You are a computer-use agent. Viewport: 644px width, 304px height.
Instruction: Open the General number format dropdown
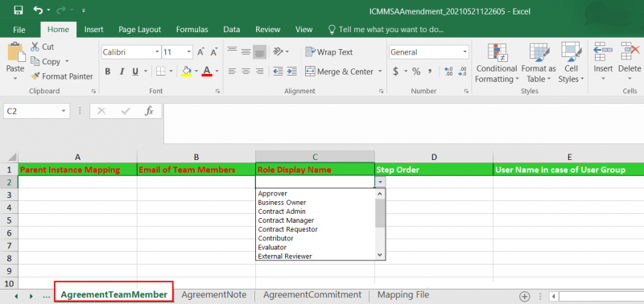click(x=465, y=52)
